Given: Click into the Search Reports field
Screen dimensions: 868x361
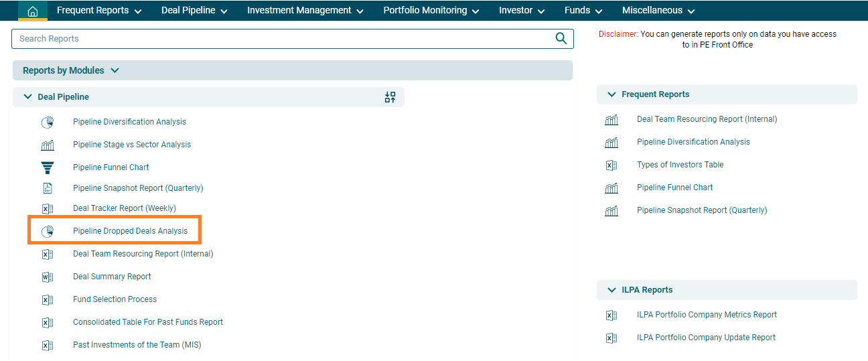Looking at the screenshot, I should [x=281, y=39].
